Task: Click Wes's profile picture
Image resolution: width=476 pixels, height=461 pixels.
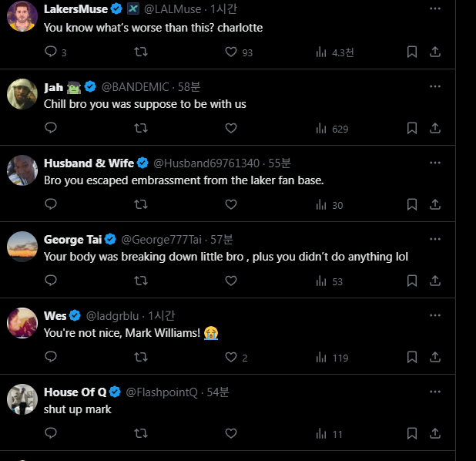Action: pos(22,323)
